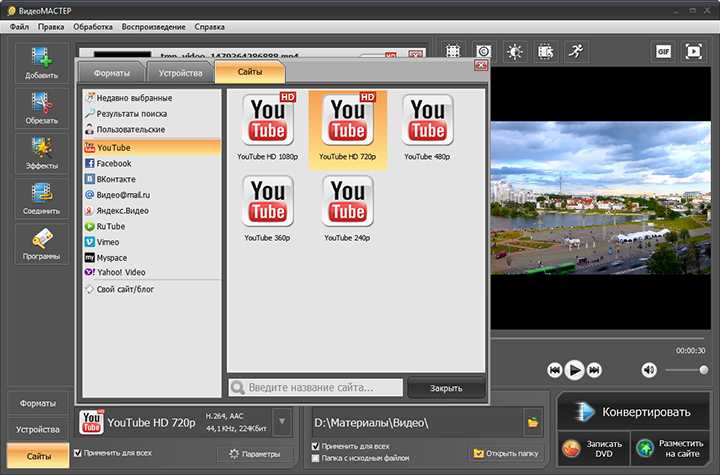Select Myspace in the sites list
Viewport: 720px width, 475px height.
click(x=152, y=258)
